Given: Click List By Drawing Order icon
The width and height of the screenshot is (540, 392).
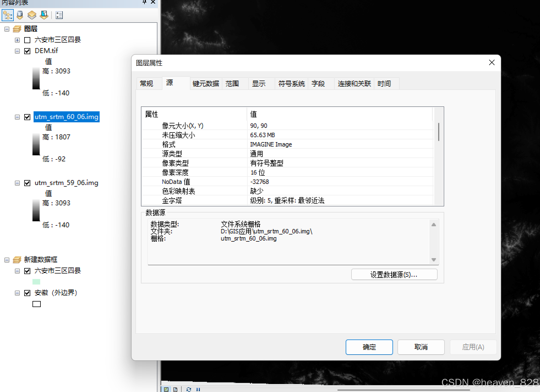Looking at the screenshot, I should 8,15.
